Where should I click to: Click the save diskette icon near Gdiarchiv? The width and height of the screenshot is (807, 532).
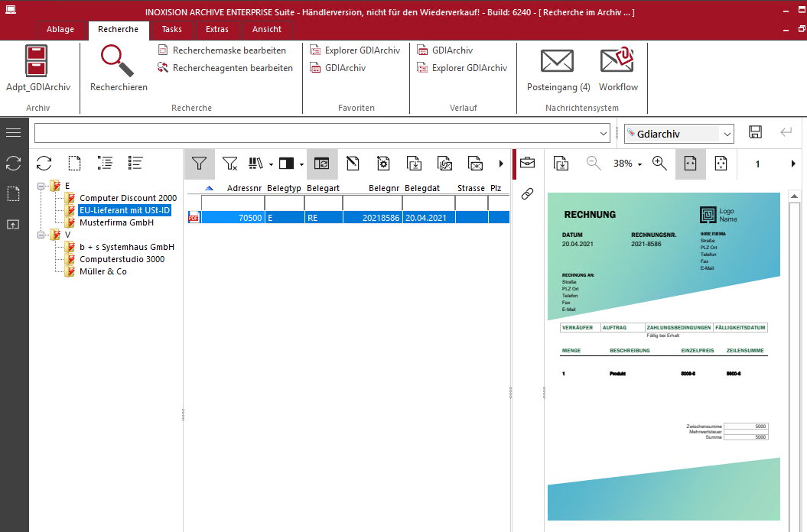755,132
